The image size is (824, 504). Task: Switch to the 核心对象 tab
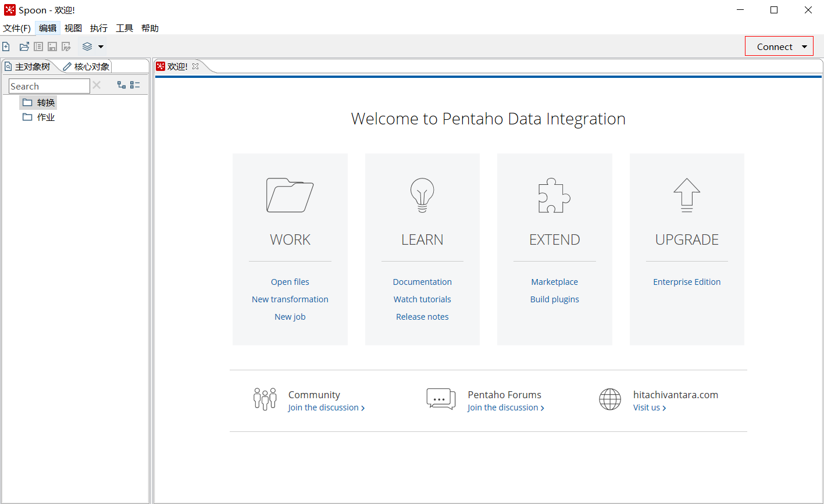point(87,67)
